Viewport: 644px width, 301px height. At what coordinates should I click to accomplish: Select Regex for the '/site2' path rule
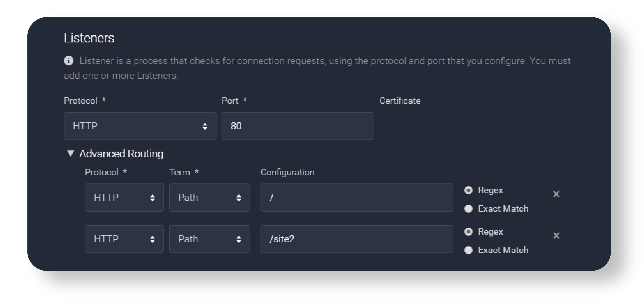point(468,232)
